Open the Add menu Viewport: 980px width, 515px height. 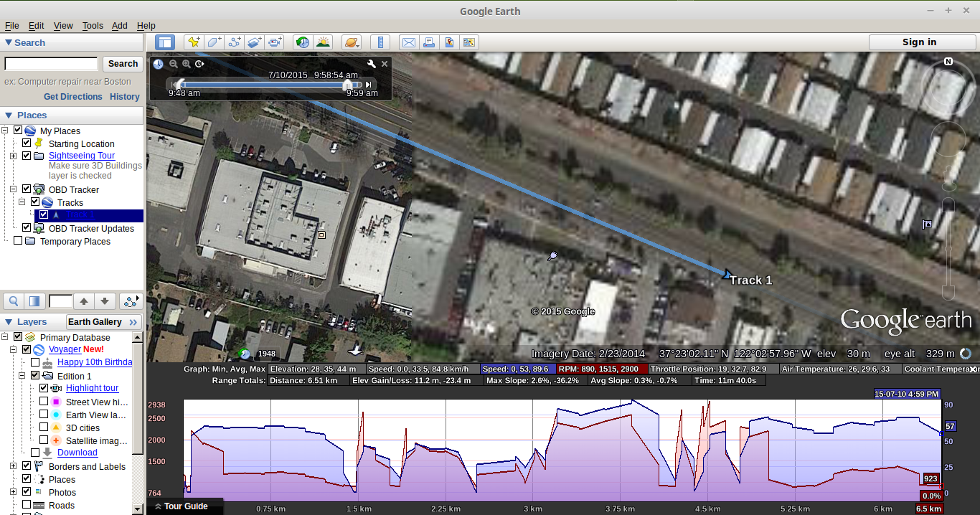tap(120, 25)
